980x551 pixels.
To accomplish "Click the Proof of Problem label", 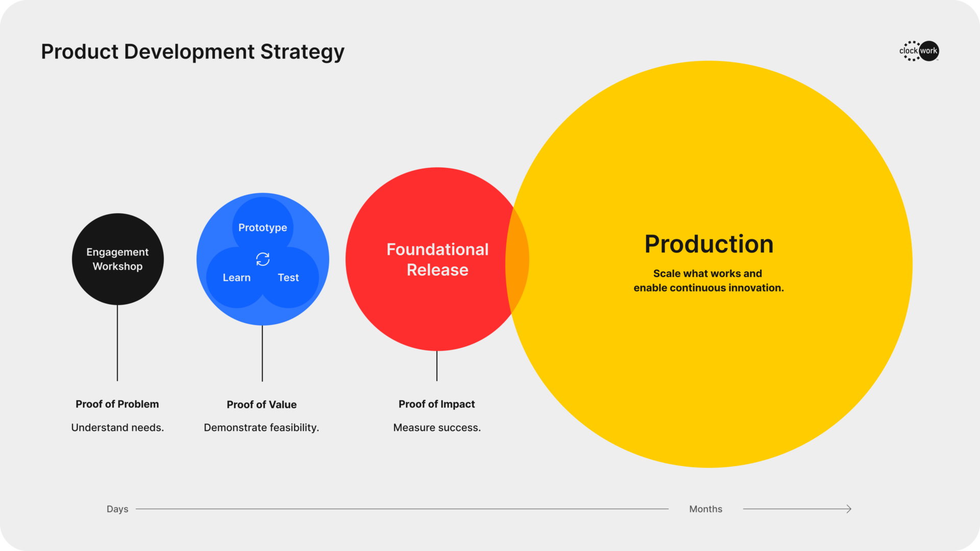I will pyautogui.click(x=117, y=404).
